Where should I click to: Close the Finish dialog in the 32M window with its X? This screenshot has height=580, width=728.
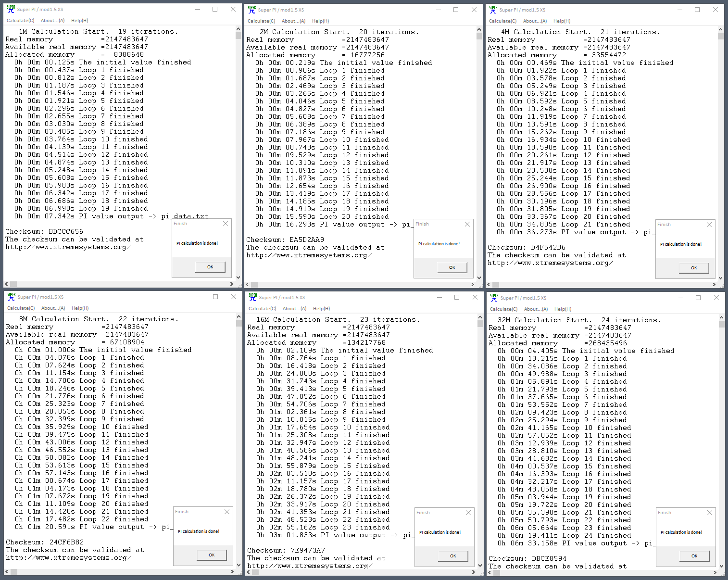(710, 513)
